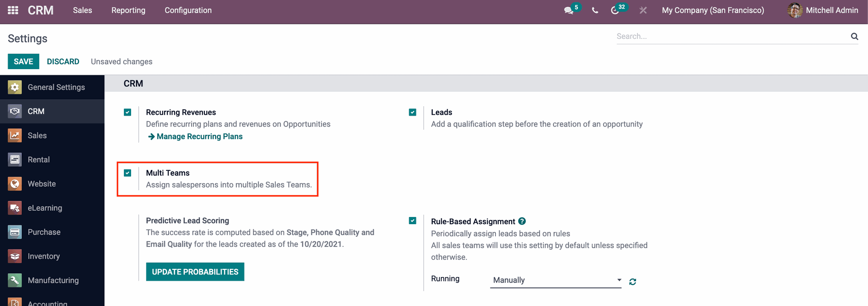Discard the unsaved changes
Image resolution: width=868 pixels, height=306 pixels.
[63, 61]
